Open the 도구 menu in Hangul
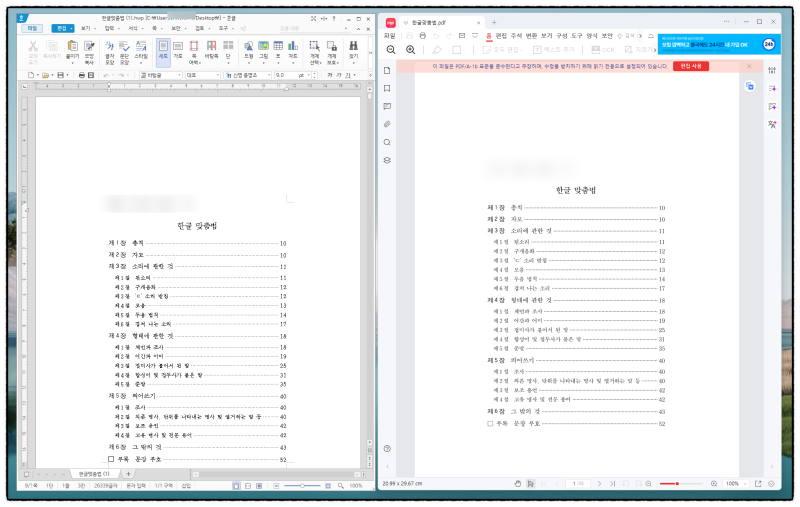Viewport: 800px width, 507px height. pos(223,29)
